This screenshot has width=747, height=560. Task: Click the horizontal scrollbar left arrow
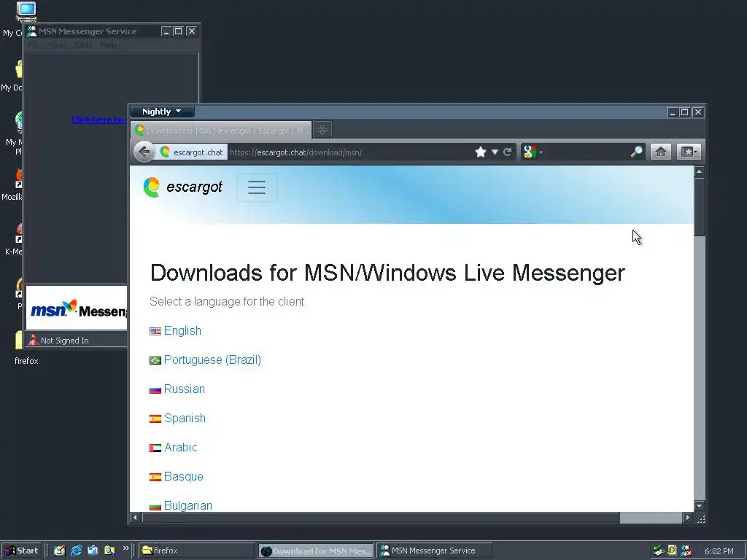135,518
